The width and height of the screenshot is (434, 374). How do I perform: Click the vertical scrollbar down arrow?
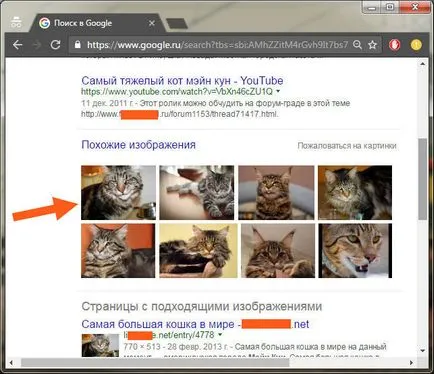[x=423, y=351]
